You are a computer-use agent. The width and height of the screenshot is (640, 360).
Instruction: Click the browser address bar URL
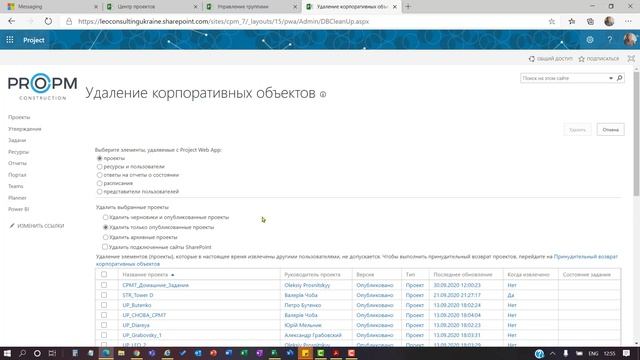pyautogui.click(x=223, y=21)
